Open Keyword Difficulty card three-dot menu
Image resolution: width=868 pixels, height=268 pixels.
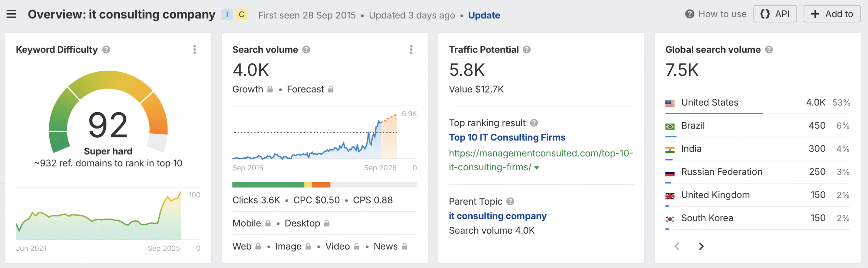click(x=195, y=50)
